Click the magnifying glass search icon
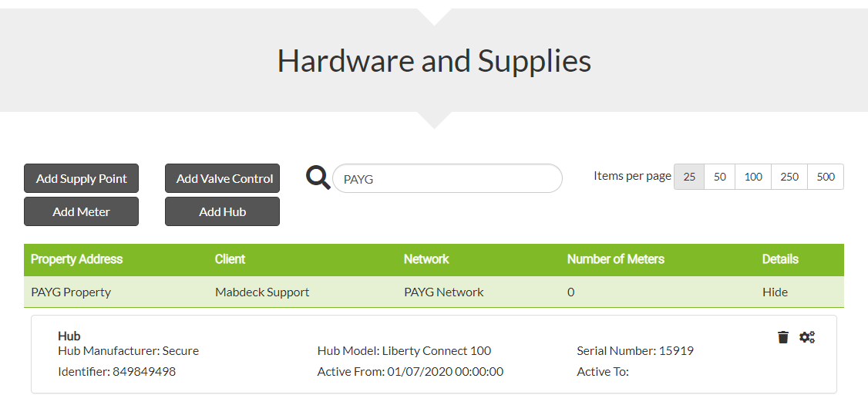The image size is (868, 402). coord(318,178)
